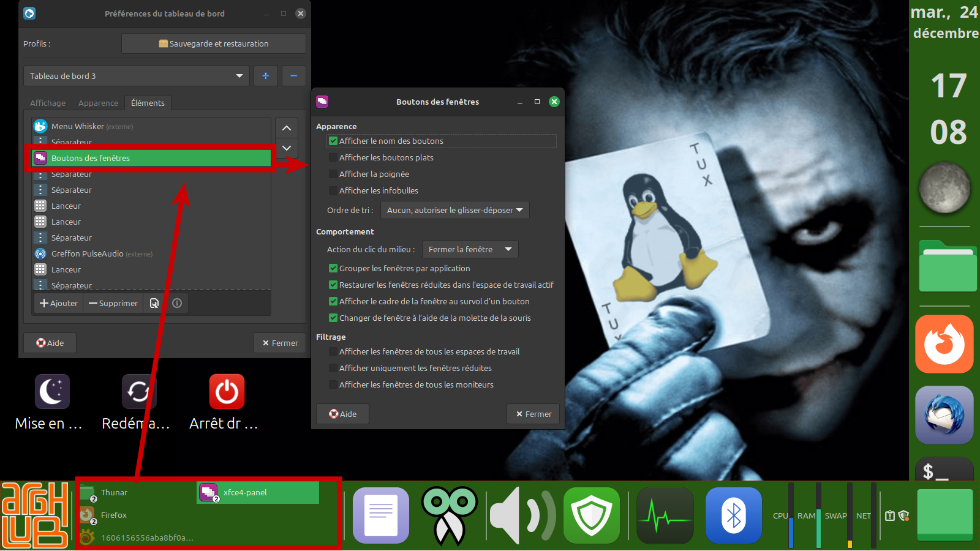This screenshot has height=551, width=980.
Task: Open the Action du clic du milieu dropdown
Action: (x=470, y=249)
